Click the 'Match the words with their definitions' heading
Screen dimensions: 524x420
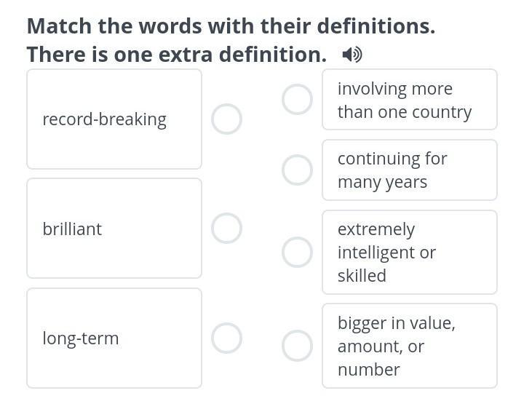231,26
